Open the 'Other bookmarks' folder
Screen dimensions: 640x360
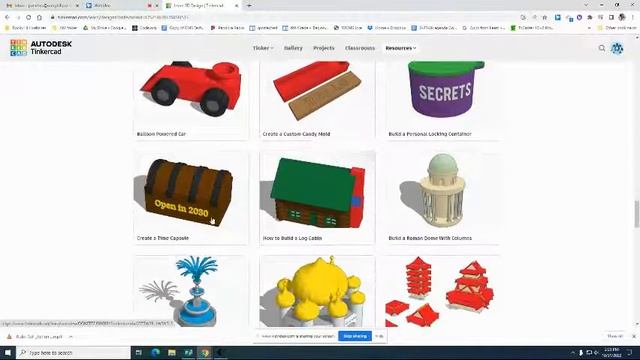(x=617, y=28)
